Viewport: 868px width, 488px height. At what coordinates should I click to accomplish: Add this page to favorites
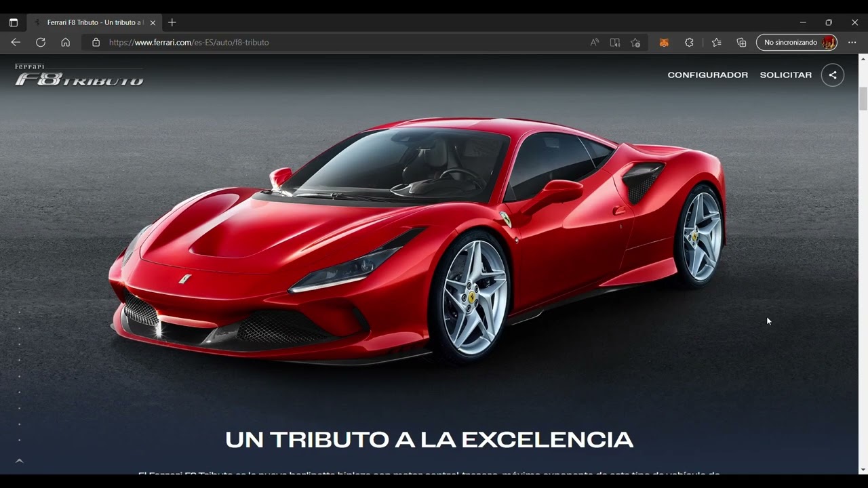pyautogui.click(x=635, y=42)
